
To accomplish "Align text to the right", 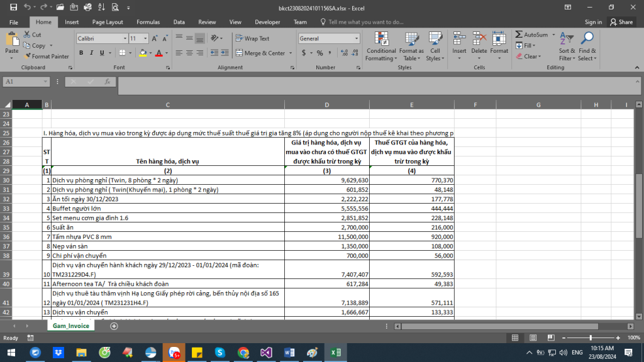I will pyautogui.click(x=199, y=53).
